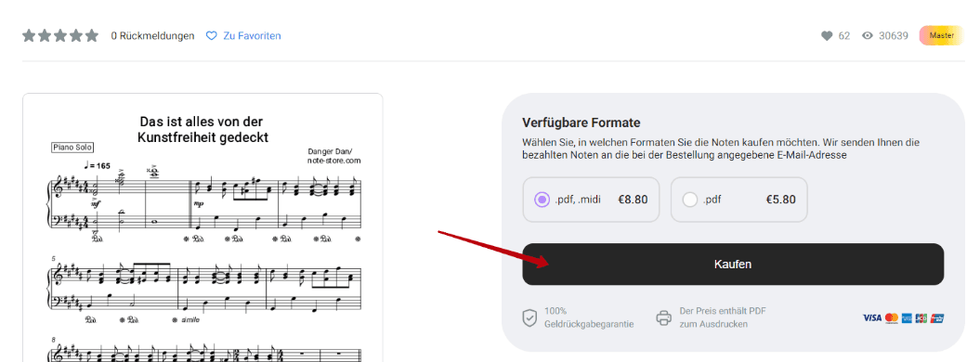Image resolution: width=980 pixels, height=362 pixels.
Task: Click the printer icon
Action: tap(663, 317)
